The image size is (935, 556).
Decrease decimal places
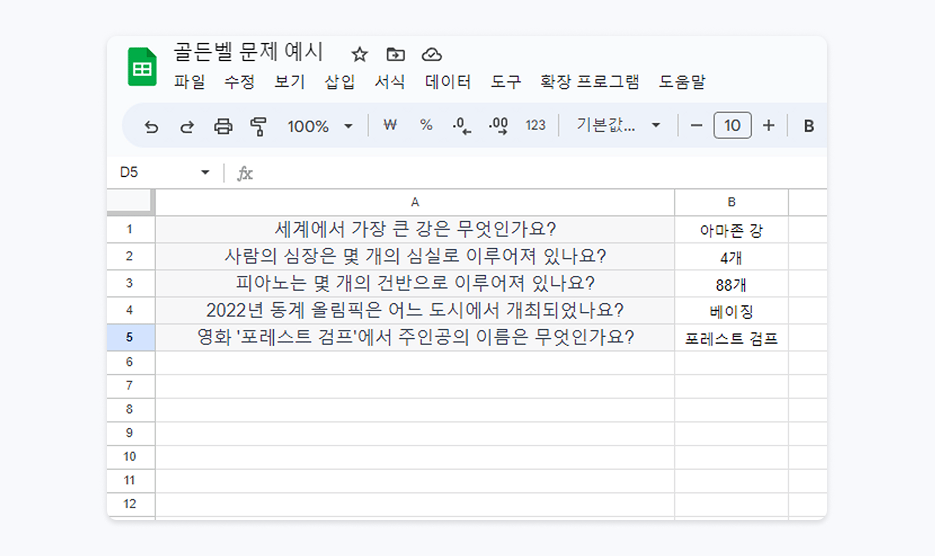462,126
